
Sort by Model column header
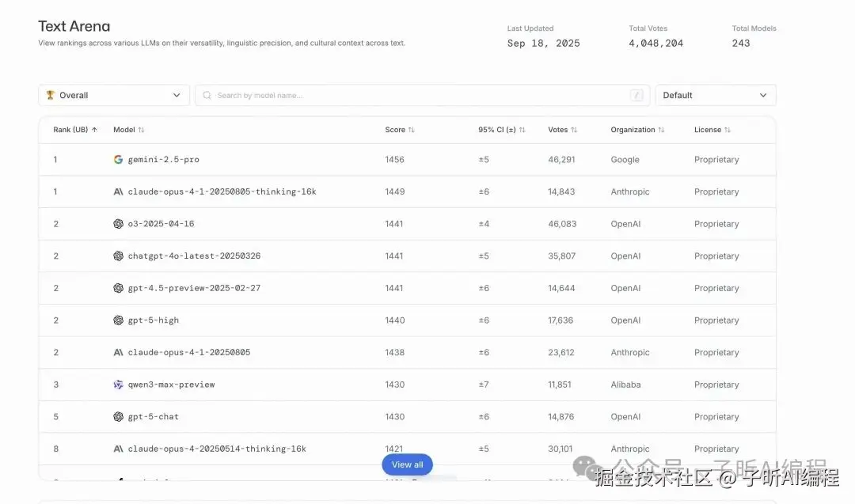click(x=129, y=130)
